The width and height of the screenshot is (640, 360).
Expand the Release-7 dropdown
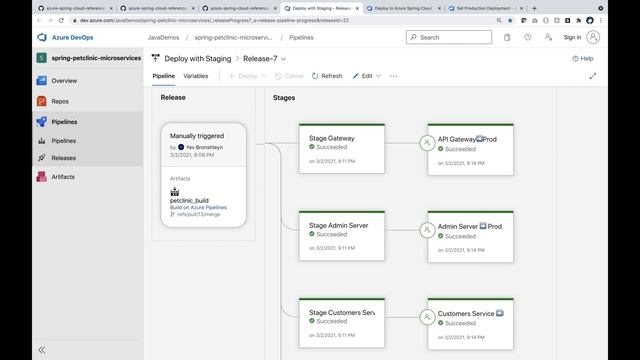click(284, 59)
